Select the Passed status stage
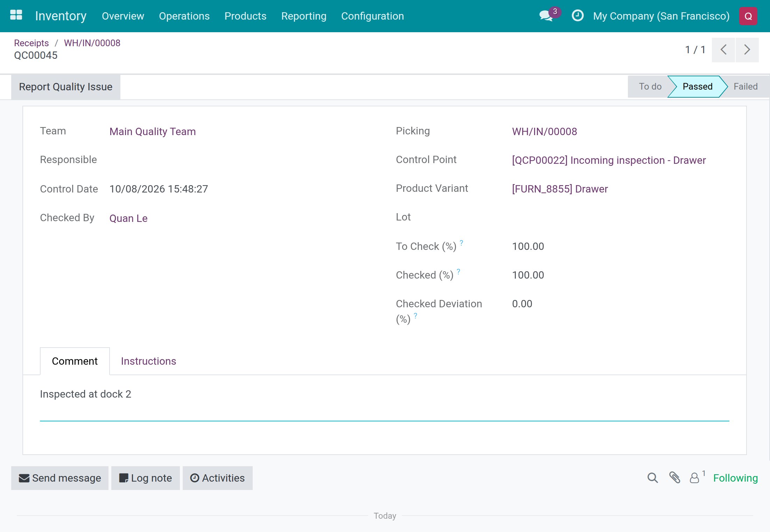Image resolution: width=770 pixels, height=532 pixels. (x=697, y=86)
